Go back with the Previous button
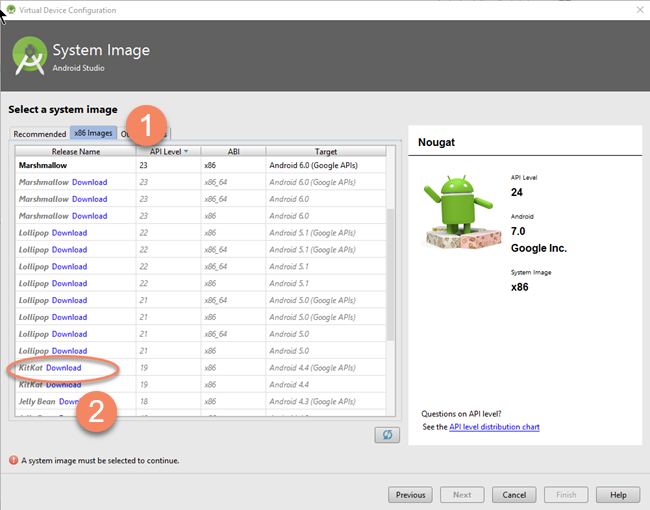 point(410,495)
